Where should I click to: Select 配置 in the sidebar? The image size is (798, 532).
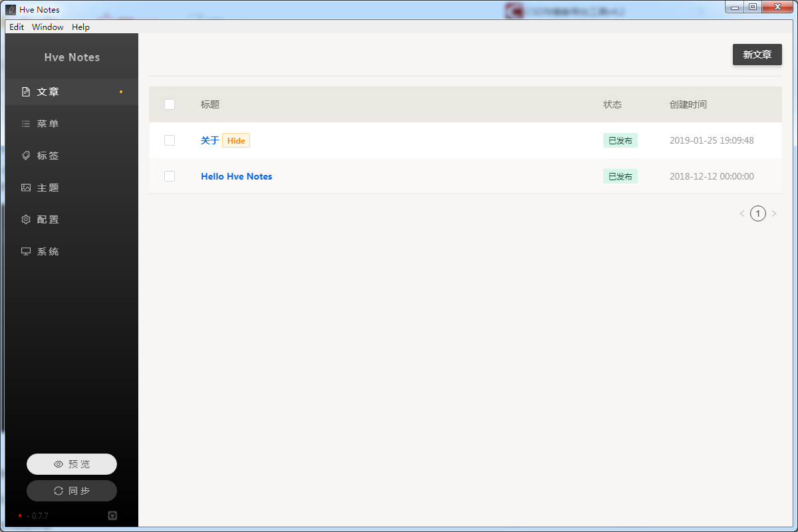[72, 219]
